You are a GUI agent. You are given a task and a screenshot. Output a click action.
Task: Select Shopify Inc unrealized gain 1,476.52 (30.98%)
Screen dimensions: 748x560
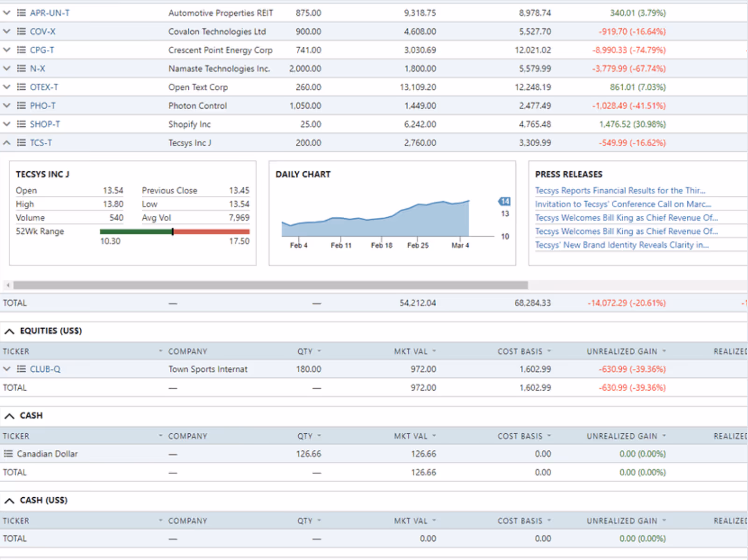632,124
